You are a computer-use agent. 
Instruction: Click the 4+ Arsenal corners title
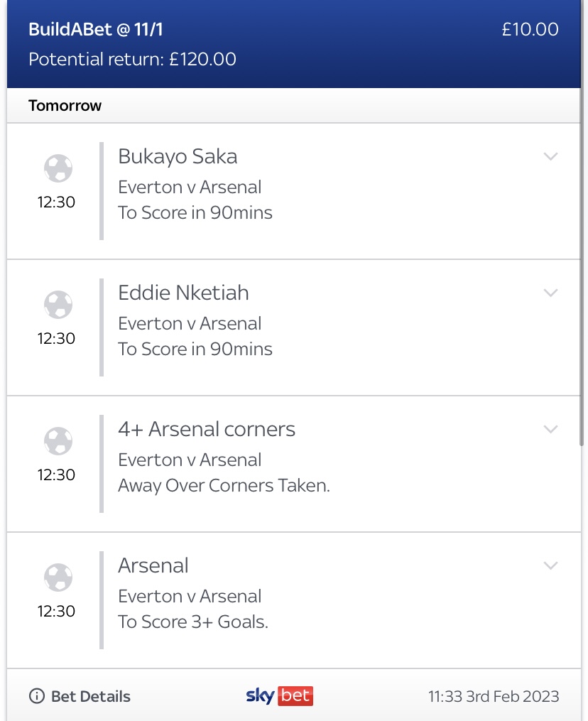[207, 429]
